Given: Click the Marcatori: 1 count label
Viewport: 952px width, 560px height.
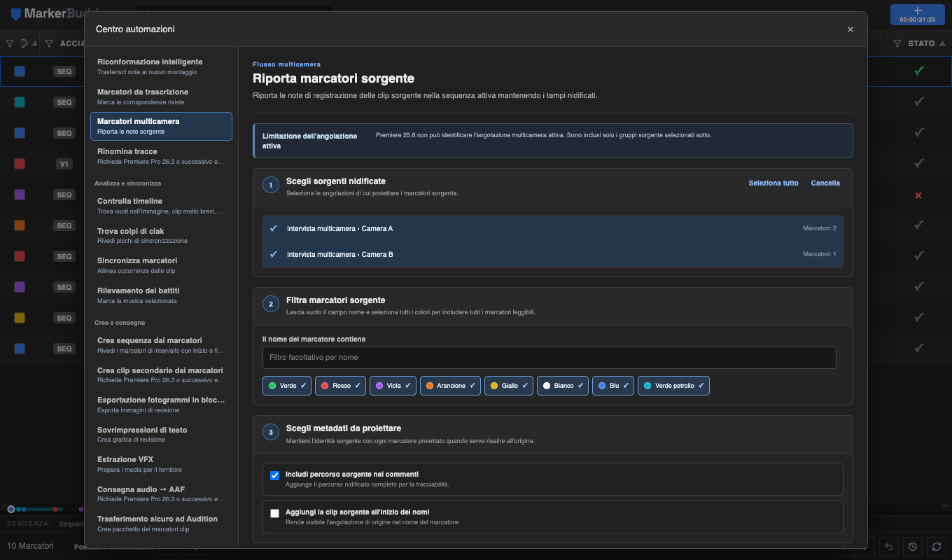Looking at the screenshot, I should click(820, 254).
